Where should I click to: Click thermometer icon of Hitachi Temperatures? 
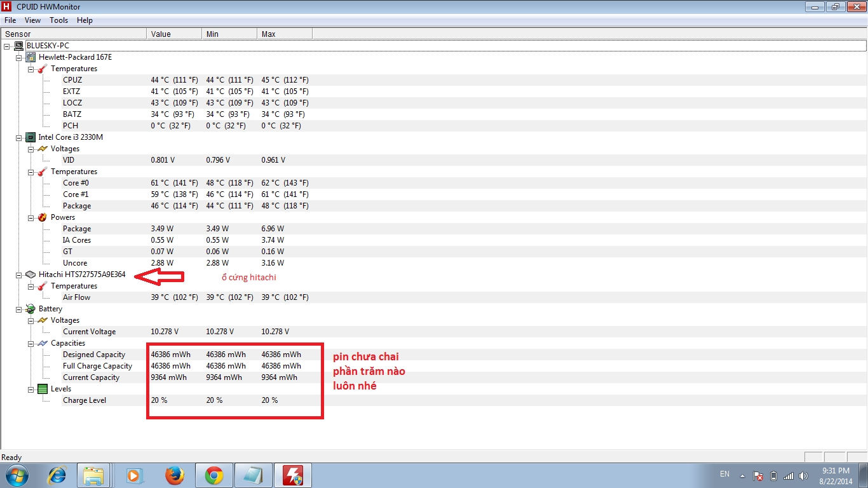[x=42, y=286]
